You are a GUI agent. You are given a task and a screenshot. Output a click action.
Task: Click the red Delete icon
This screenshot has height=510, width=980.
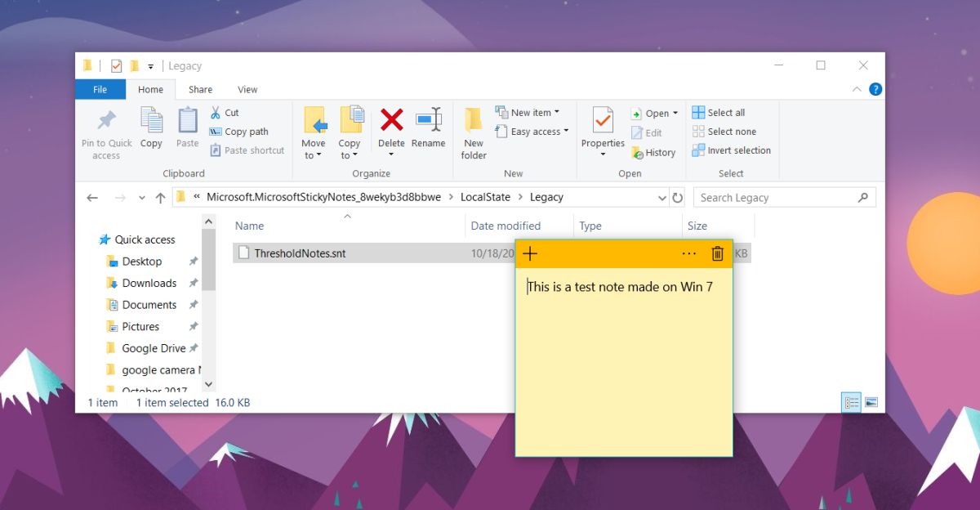(392, 120)
